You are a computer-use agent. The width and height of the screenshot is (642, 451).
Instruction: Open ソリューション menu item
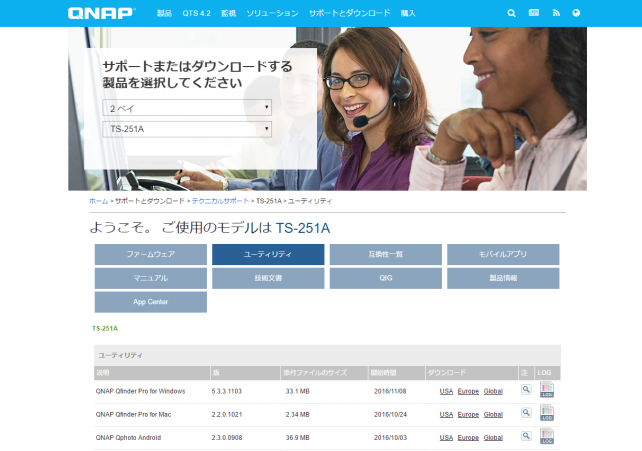click(272, 13)
